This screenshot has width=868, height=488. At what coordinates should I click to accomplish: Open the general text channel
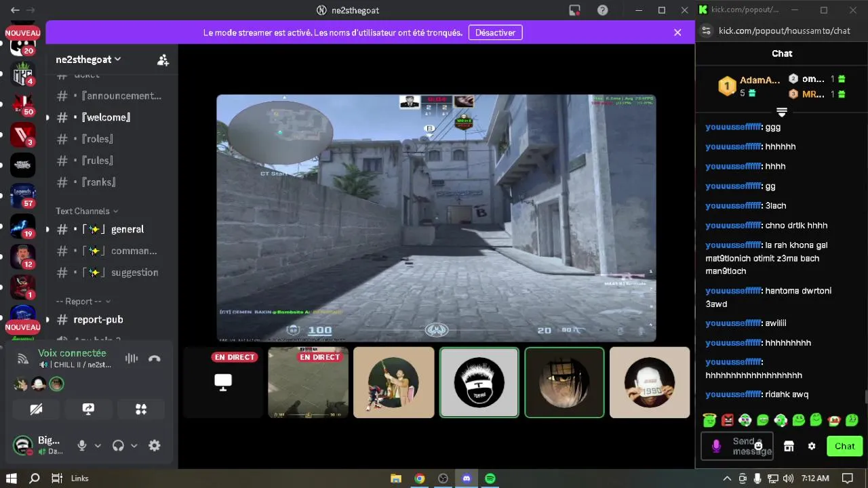coord(108,229)
